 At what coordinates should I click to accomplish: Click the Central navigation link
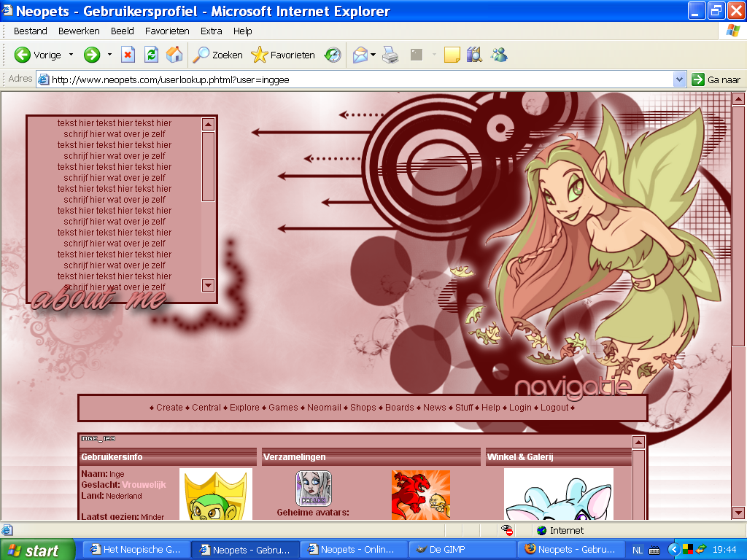point(206,407)
